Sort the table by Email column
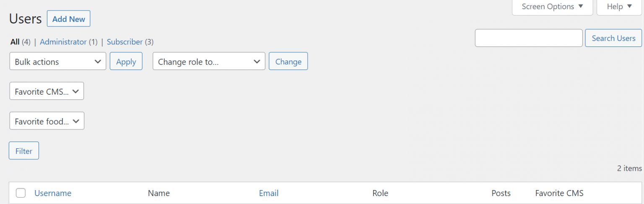 (269, 193)
